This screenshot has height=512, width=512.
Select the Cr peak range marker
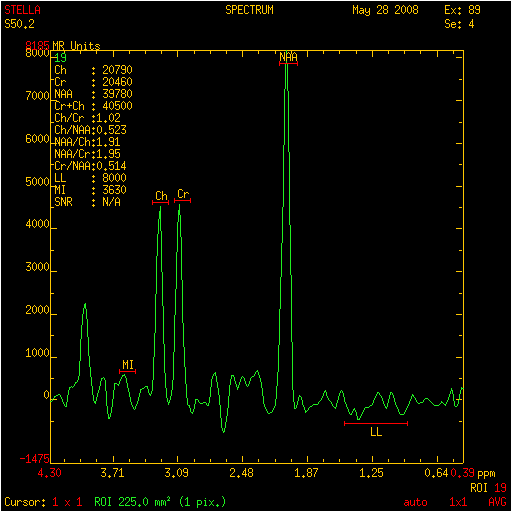point(183,201)
